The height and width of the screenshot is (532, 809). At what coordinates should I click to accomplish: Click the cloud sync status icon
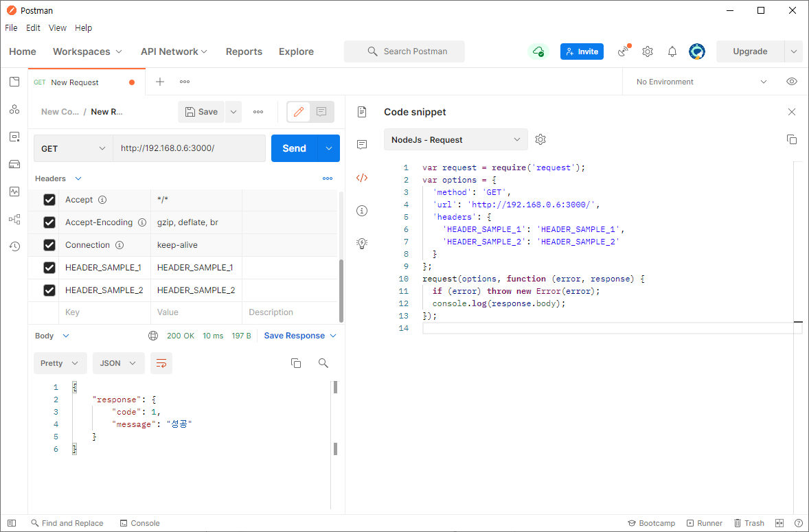538,51
